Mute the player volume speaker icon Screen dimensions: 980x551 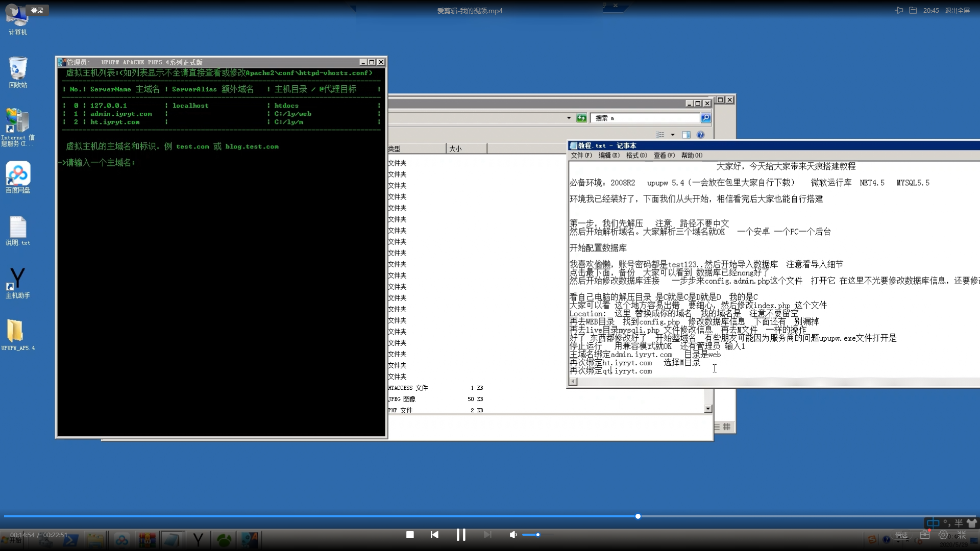coord(513,535)
